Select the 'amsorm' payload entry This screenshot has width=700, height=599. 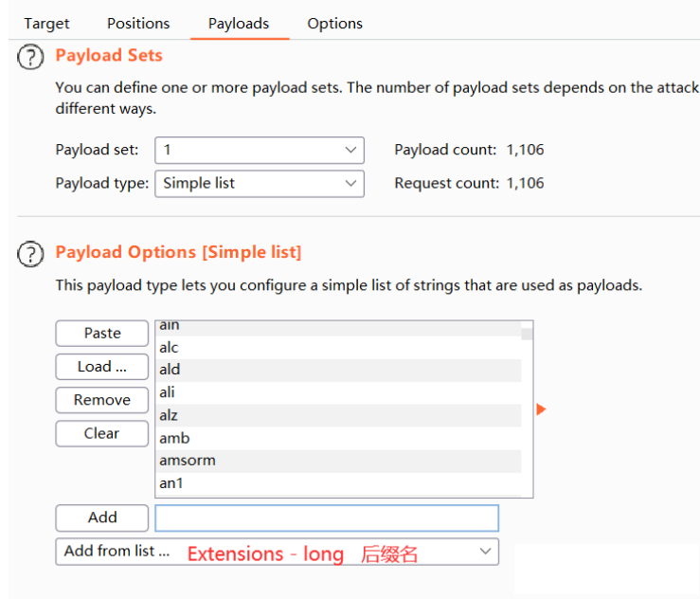coord(338,461)
